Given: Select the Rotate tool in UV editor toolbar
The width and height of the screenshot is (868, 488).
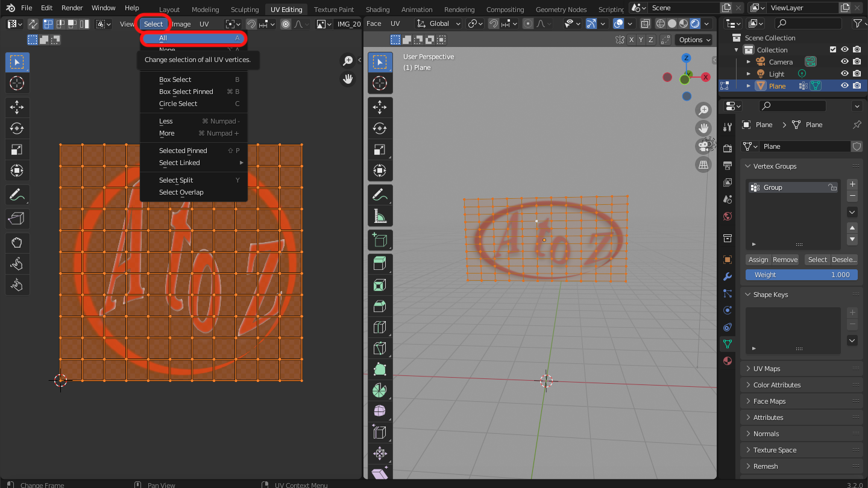Looking at the screenshot, I should coord(17,128).
